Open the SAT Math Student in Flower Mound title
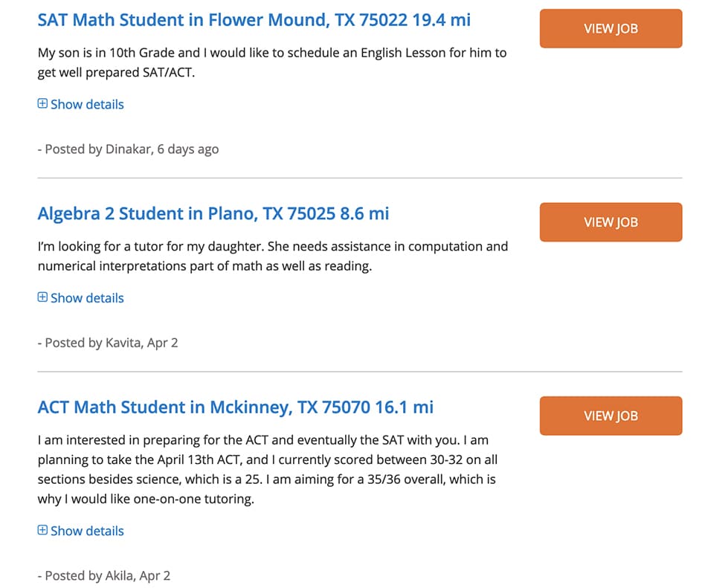The width and height of the screenshot is (728, 588). click(254, 20)
